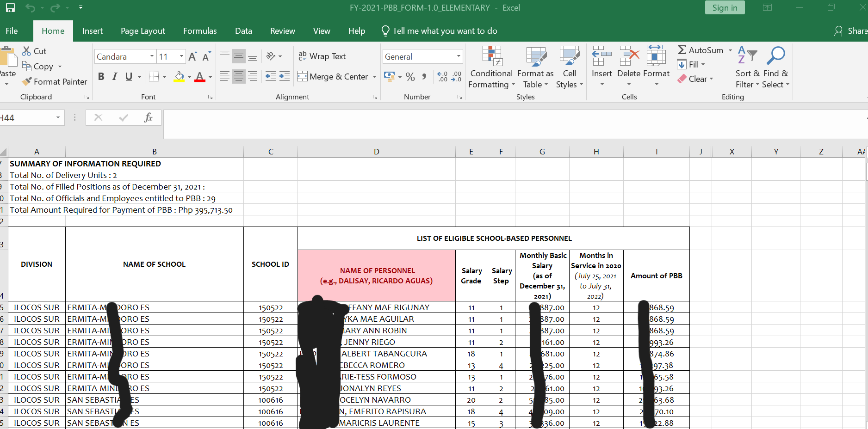
Task: Apply borders to selected cells
Action: coord(154,77)
